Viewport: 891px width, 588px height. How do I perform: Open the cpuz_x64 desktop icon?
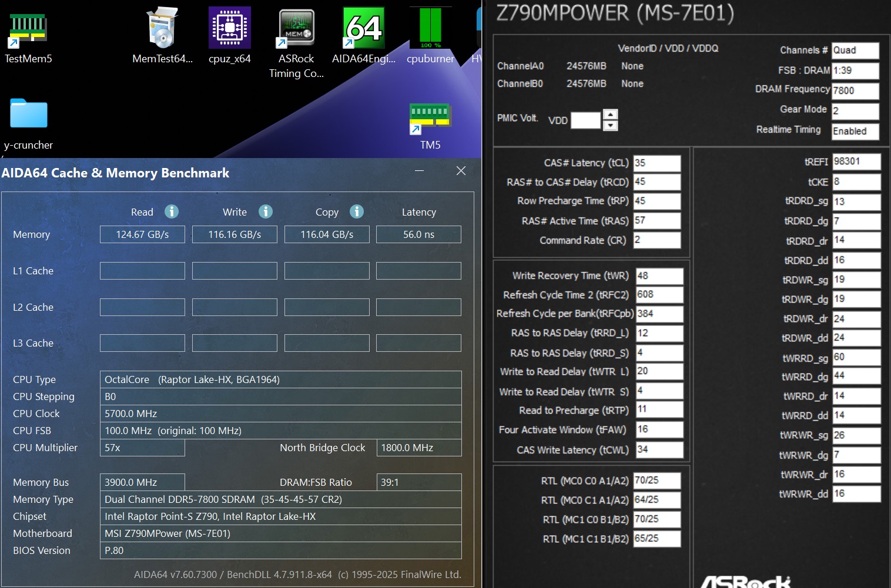tap(230, 35)
